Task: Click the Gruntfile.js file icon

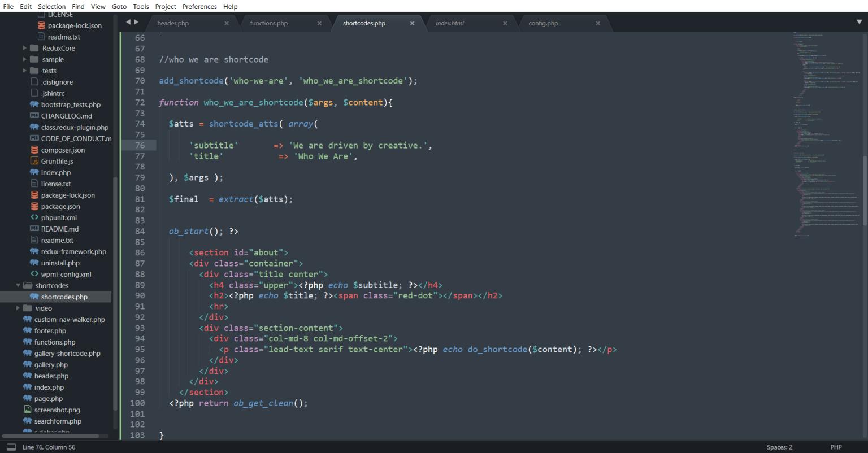Action: pos(34,161)
